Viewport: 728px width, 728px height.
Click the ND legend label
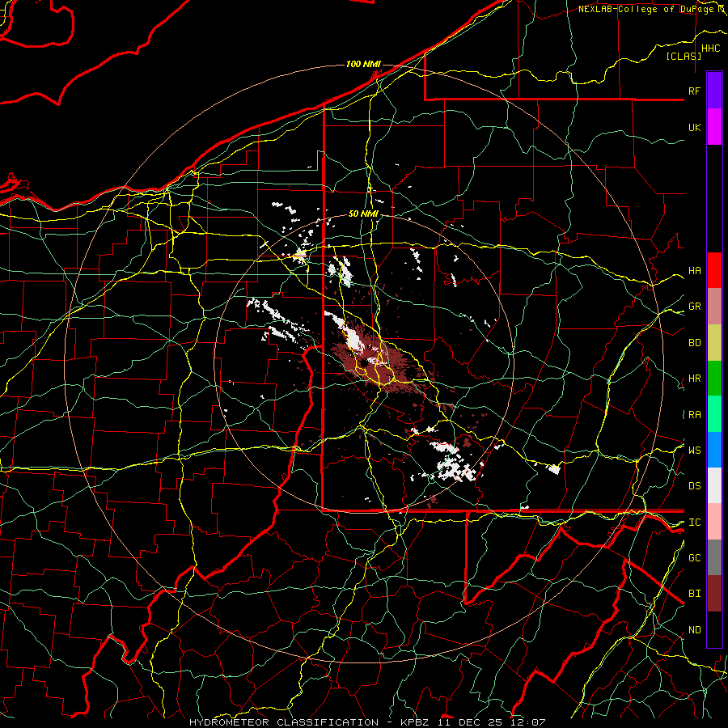click(694, 630)
